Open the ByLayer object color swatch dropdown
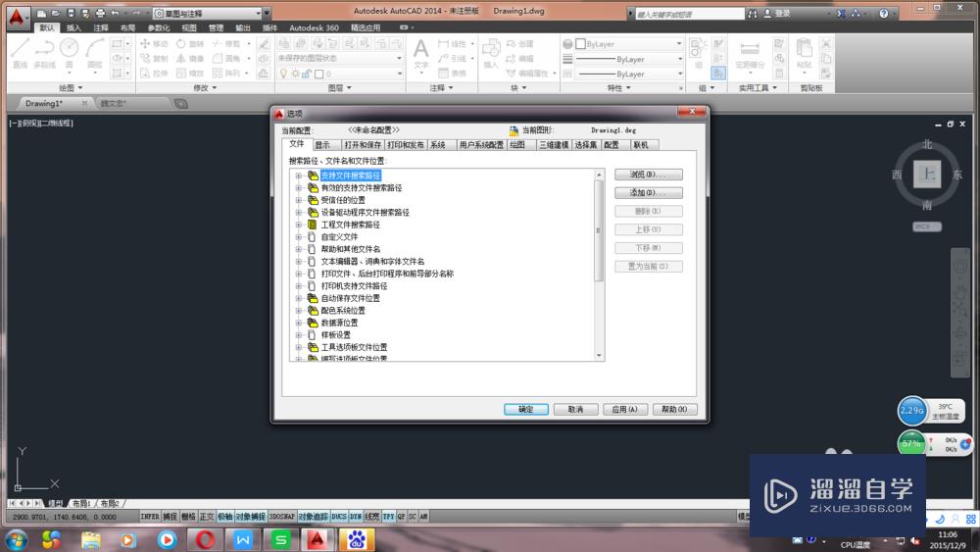Viewport: 980px width, 552px height. pos(629,44)
